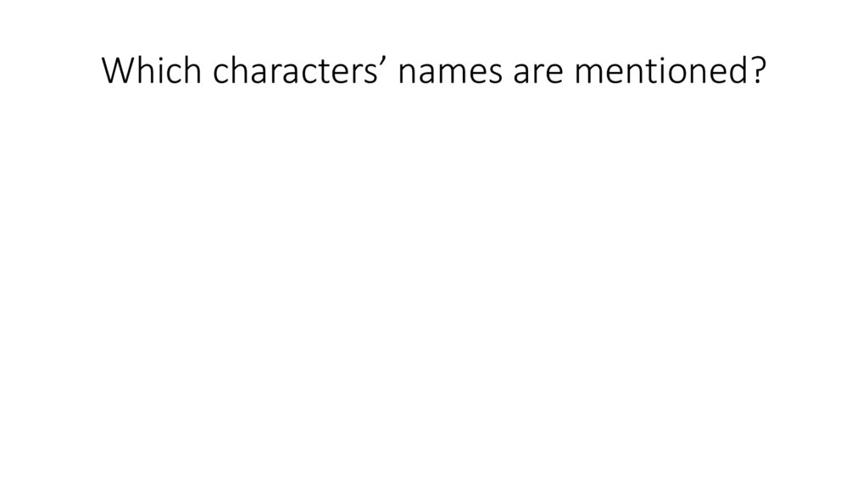Place cursor on the word 'are'
The height and width of the screenshot is (487, 868).
click(x=538, y=72)
